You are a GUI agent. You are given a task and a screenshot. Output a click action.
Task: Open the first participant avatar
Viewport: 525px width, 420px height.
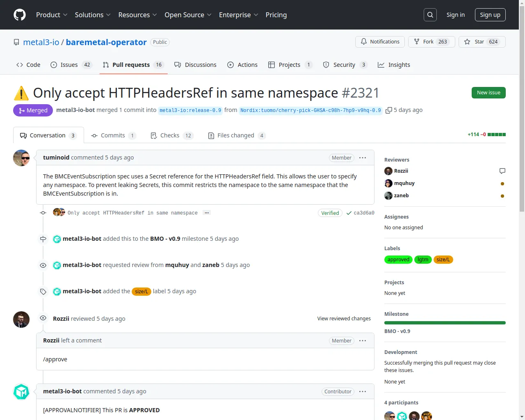pos(390,416)
